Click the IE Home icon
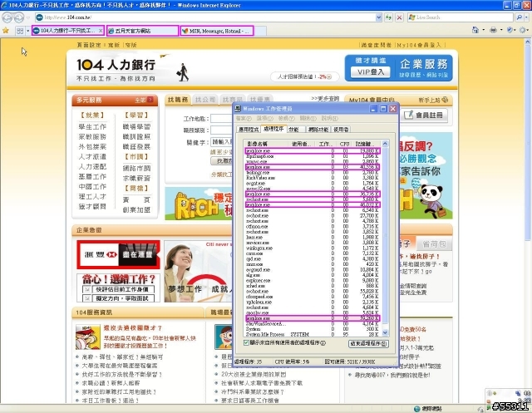Viewport: 532px width, 413px height. [x=475, y=30]
